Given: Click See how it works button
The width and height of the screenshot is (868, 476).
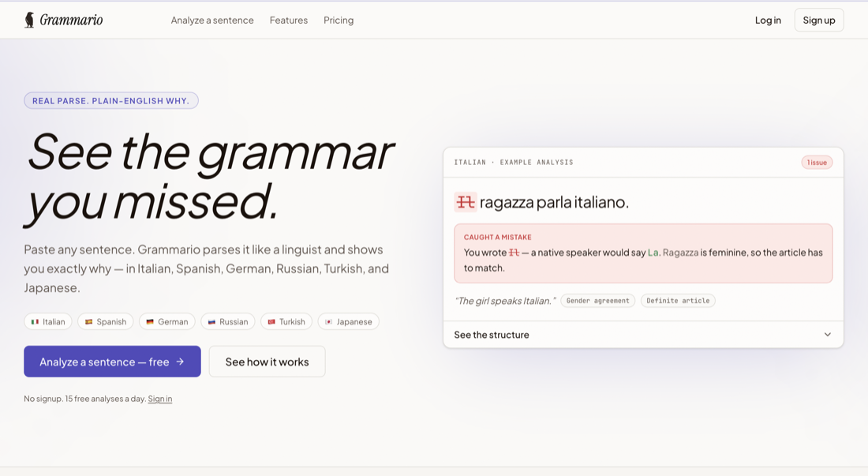Looking at the screenshot, I should point(267,362).
